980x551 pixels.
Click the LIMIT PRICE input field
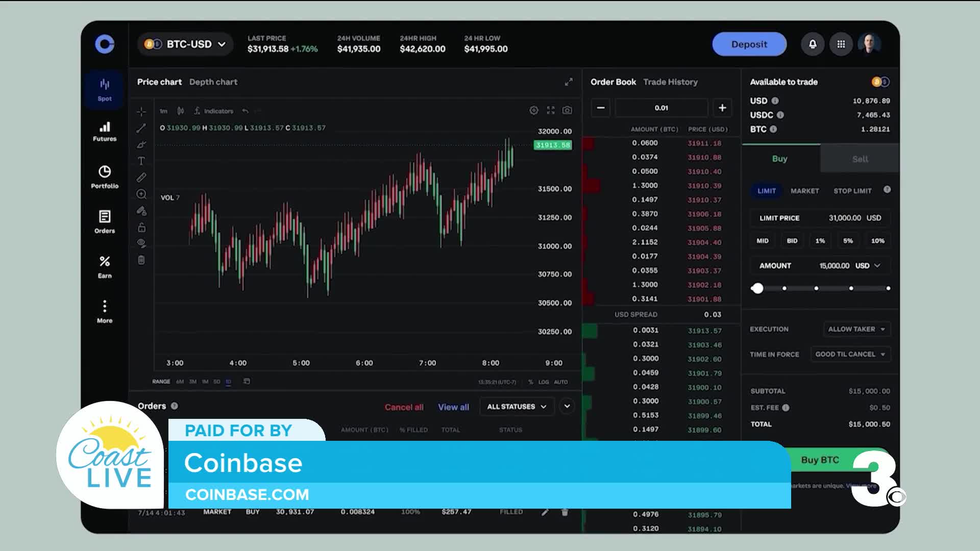(820, 218)
